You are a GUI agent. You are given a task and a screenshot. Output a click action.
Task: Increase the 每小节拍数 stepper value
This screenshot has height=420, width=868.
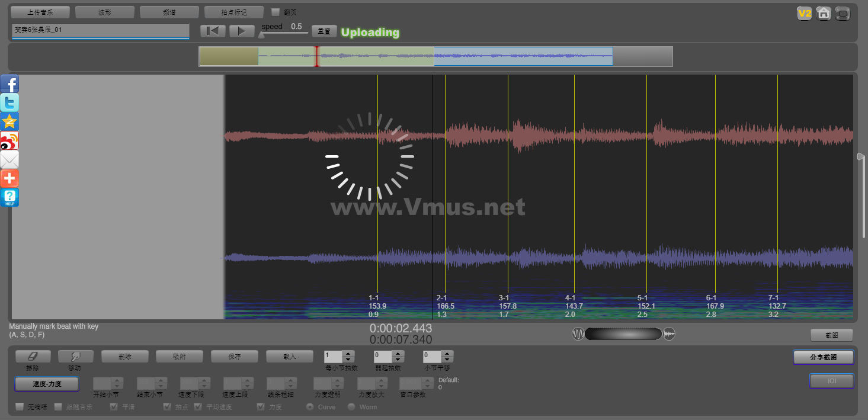[348, 354]
